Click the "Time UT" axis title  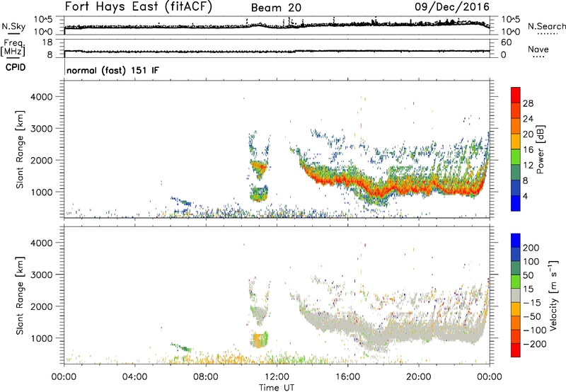coord(277,388)
